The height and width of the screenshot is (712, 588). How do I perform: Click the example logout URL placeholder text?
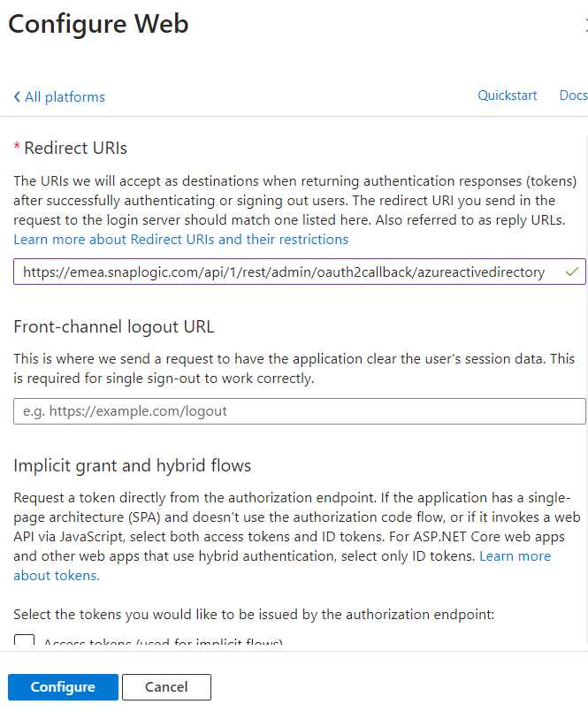click(124, 410)
